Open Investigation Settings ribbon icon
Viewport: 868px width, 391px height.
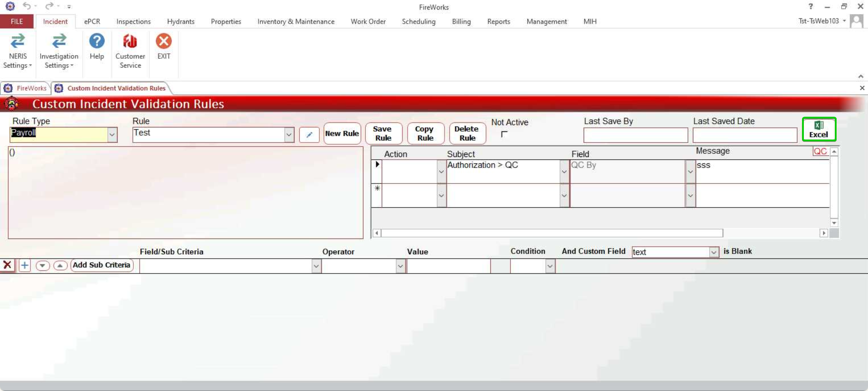[59, 50]
